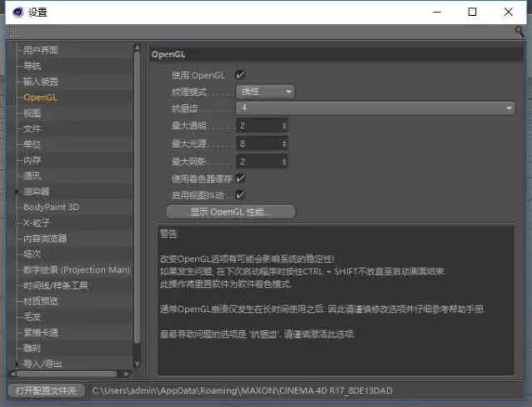The image size is (532, 407).
Task: Click the magnifier search icon at top right
Action: coord(519,31)
